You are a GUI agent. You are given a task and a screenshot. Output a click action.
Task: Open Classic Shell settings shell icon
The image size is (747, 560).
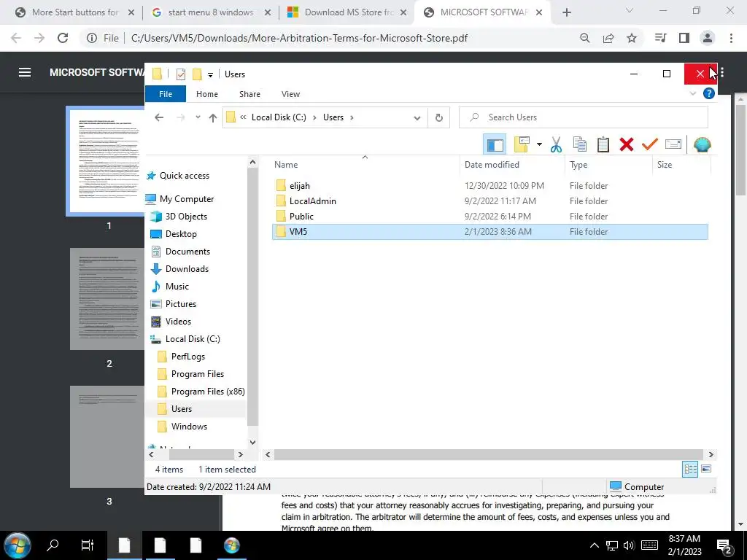[x=703, y=144]
